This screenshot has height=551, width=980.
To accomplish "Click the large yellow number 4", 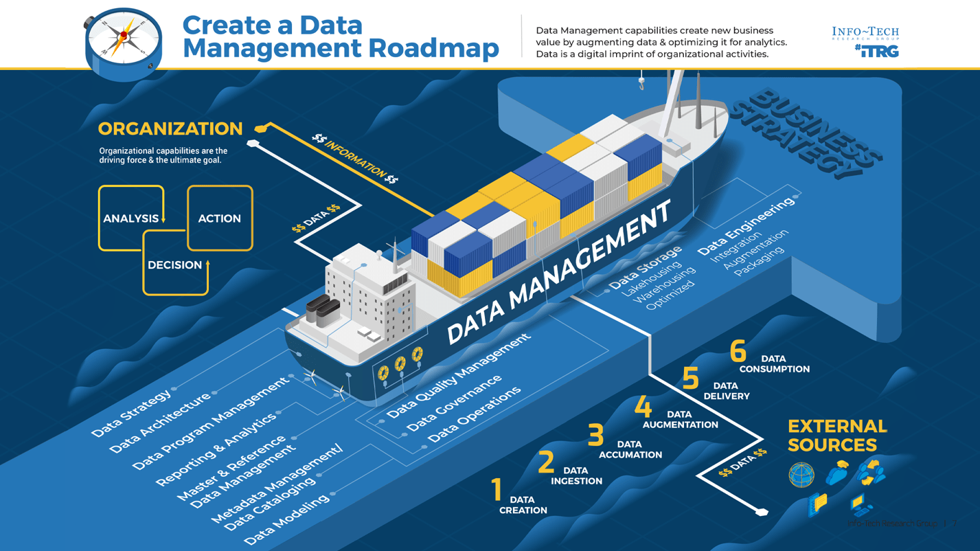I will [x=643, y=406].
